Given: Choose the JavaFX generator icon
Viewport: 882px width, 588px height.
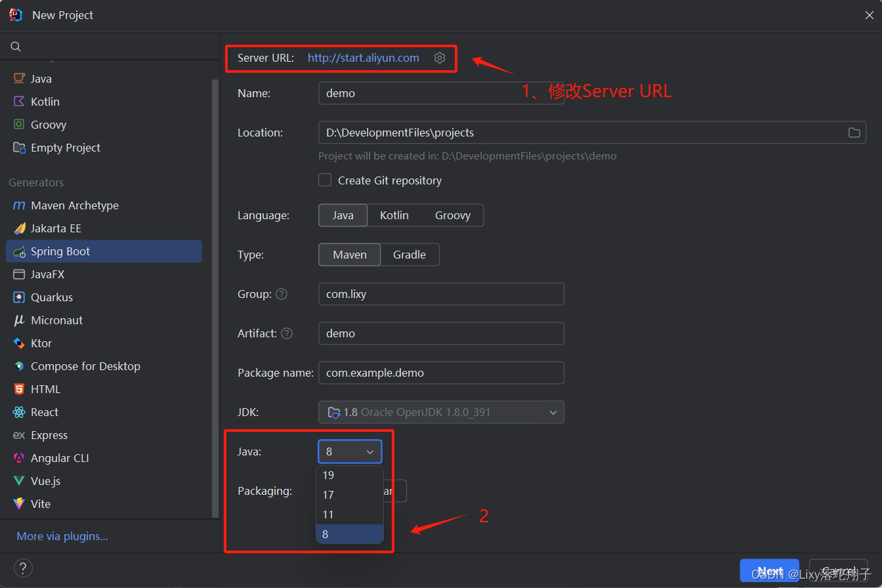Looking at the screenshot, I should (19, 274).
